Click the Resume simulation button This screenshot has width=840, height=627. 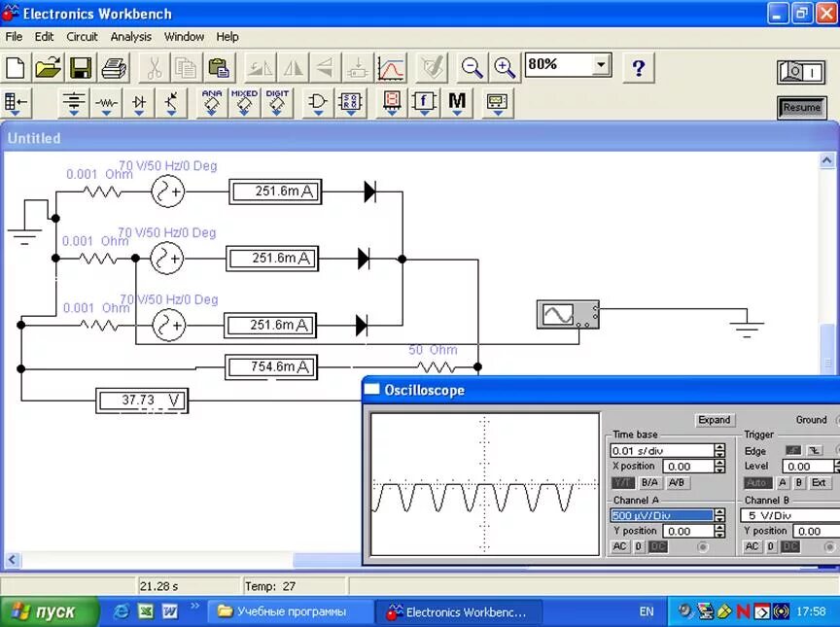pos(801,107)
